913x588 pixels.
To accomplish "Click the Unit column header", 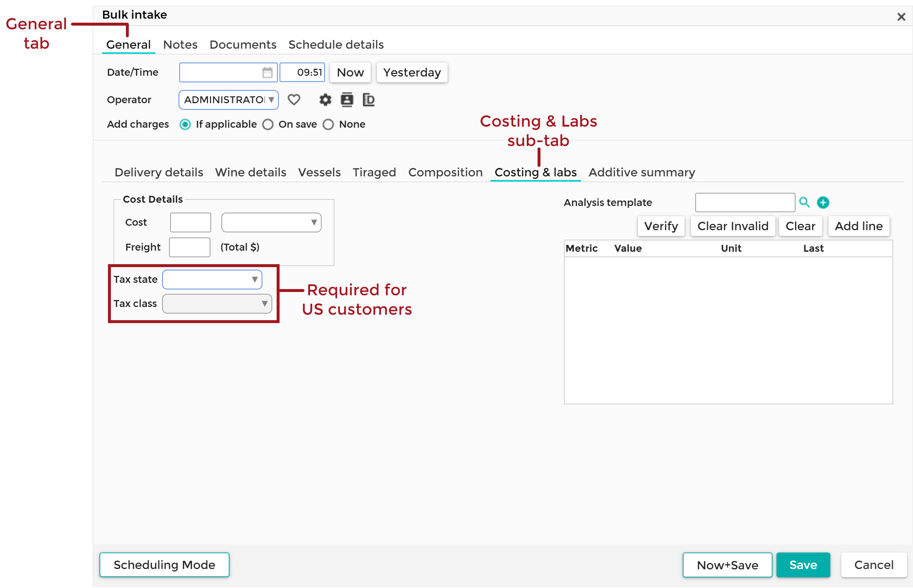I will (731, 248).
